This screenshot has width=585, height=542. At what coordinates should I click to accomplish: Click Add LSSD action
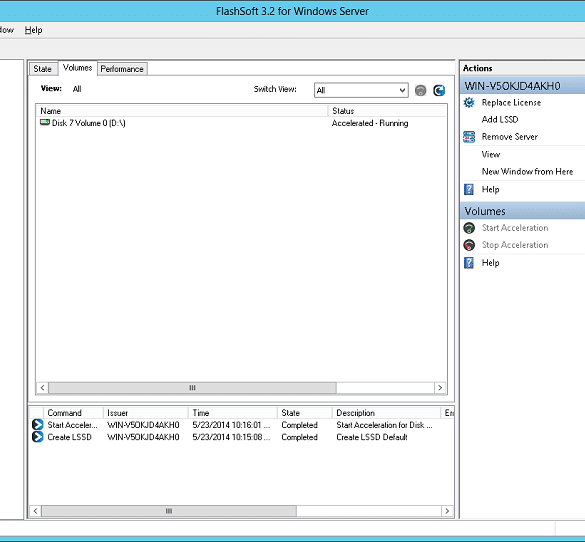pos(500,120)
